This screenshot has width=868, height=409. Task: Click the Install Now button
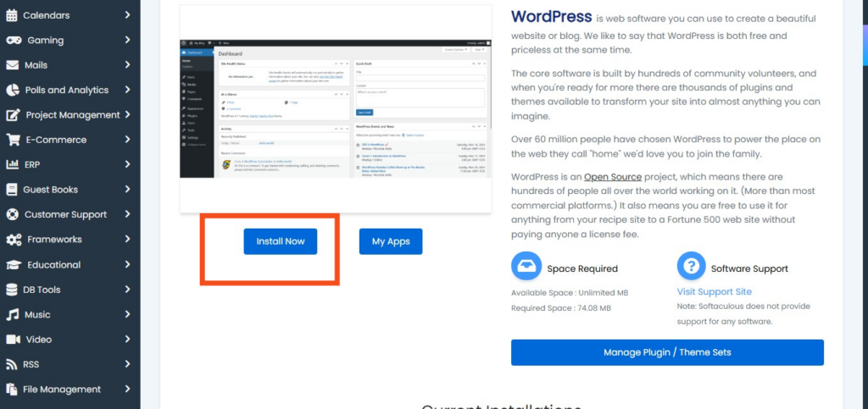pyautogui.click(x=280, y=241)
